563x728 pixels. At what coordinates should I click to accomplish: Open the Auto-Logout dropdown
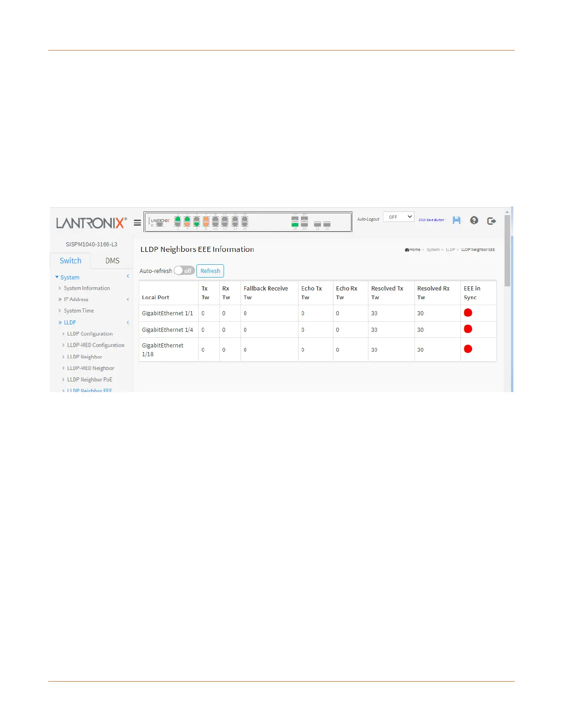click(399, 217)
